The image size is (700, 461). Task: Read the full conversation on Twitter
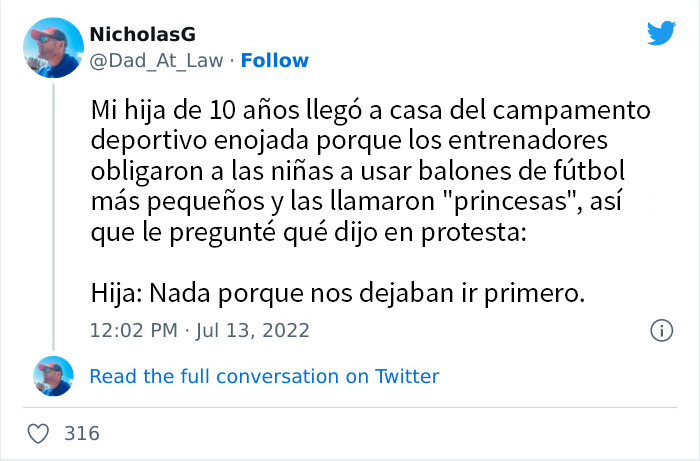[264, 376]
